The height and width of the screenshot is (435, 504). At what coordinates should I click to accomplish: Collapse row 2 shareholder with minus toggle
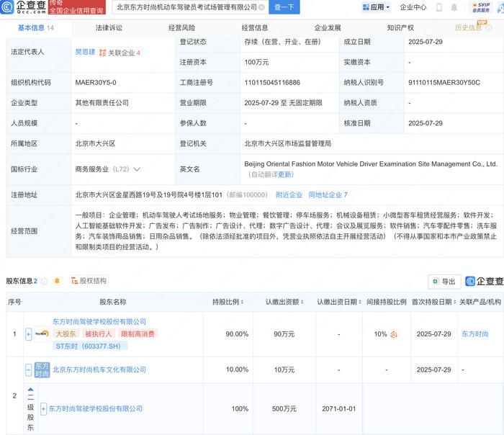click(x=28, y=370)
